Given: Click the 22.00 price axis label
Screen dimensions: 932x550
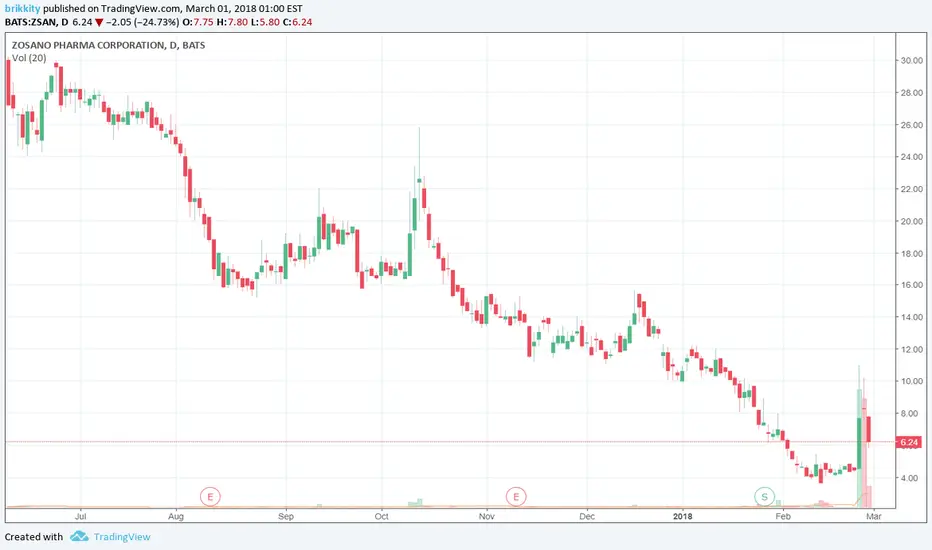Looking at the screenshot, I should point(912,189).
